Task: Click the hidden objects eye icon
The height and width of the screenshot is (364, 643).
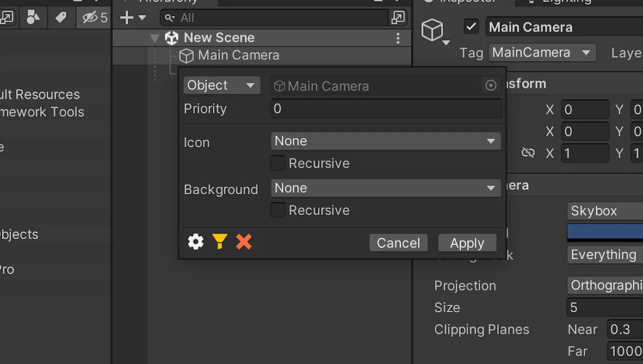Action: tap(95, 18)
